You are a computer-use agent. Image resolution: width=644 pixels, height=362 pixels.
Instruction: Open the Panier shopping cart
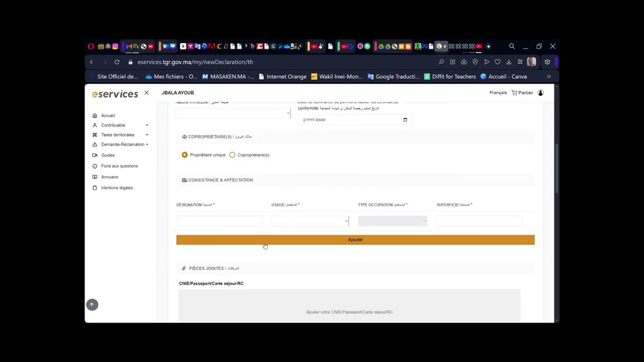tap(522, 93)
